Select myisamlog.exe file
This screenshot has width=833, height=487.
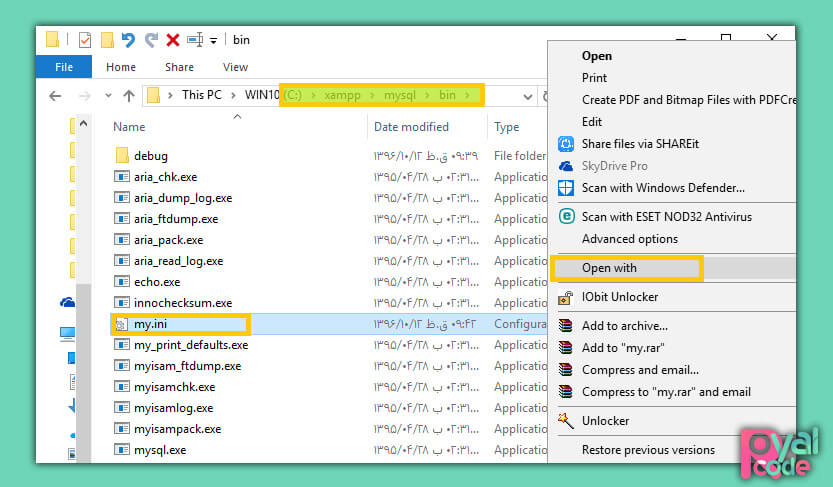[173, 408]
